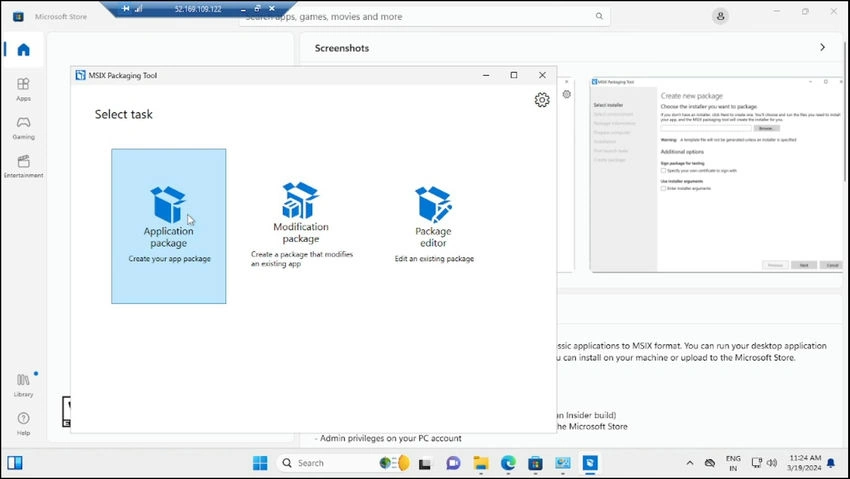
Task: Open the MSIX tool screenshot thumbnail
Action: coord(717,174)
